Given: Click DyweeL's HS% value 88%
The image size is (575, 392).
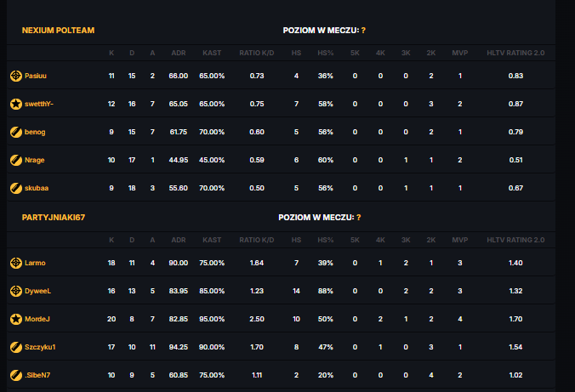Looking at the screenshot, I should 325,291.
